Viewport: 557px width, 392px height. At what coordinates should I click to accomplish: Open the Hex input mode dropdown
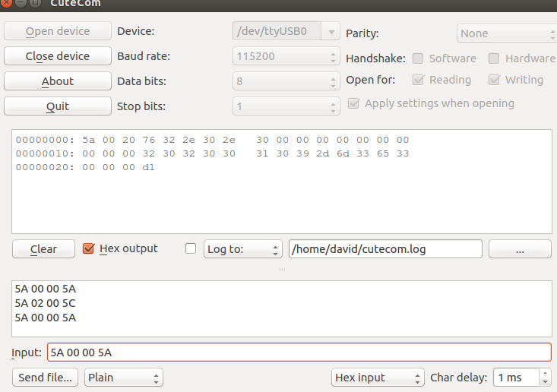pyautogui.click(x=378, y=378)
